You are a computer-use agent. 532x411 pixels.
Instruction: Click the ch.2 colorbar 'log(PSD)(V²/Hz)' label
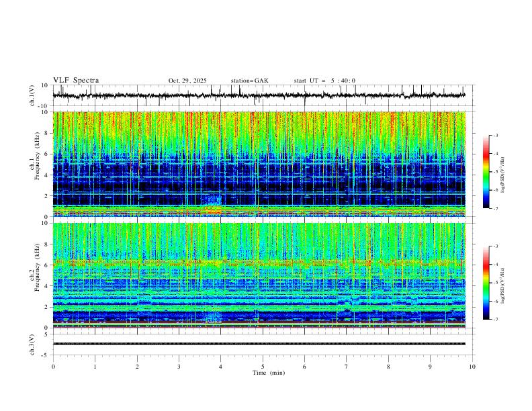502,286
